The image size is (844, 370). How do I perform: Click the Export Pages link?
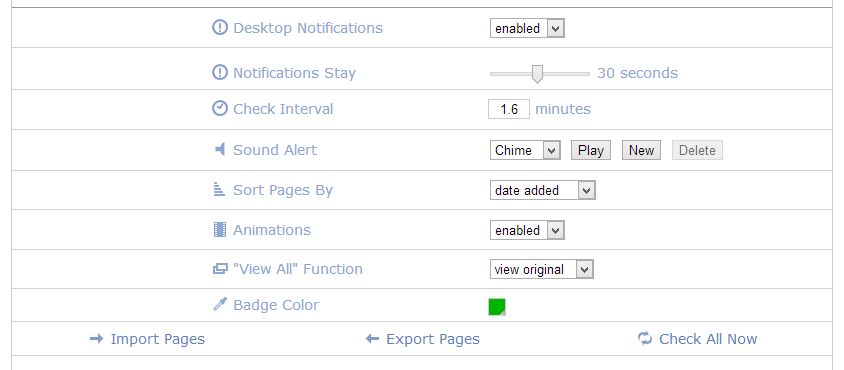pos(422,339)
